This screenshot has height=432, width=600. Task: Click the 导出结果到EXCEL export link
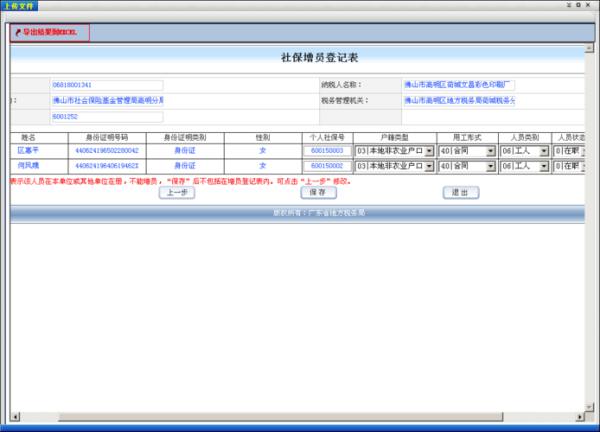coord(50,32)
